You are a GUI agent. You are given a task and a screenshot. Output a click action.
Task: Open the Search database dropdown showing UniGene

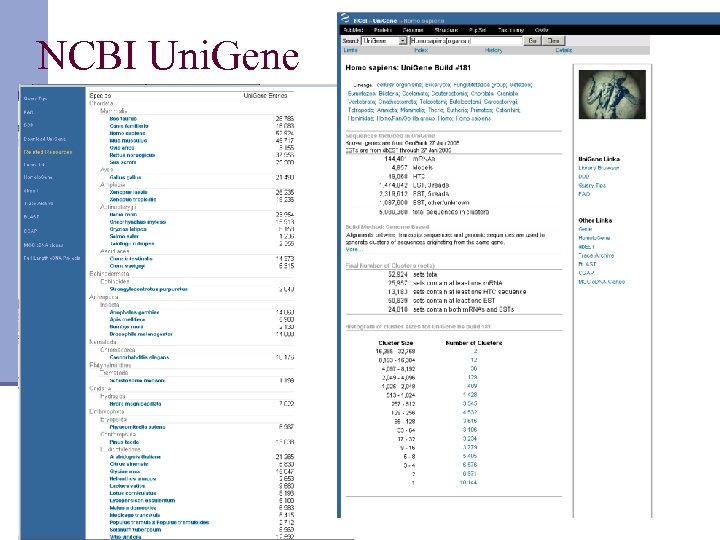click(384, 41)
